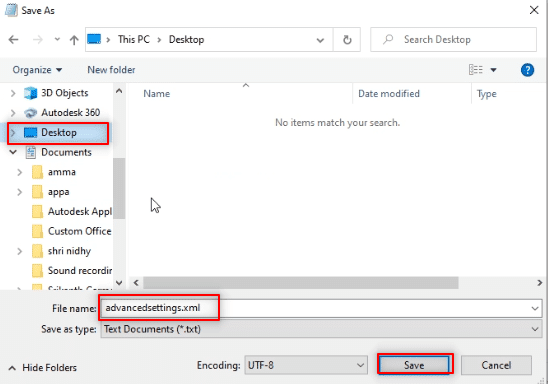548x384 pixels.
Task: Expand the 3D Objects node
Action: 13,93
